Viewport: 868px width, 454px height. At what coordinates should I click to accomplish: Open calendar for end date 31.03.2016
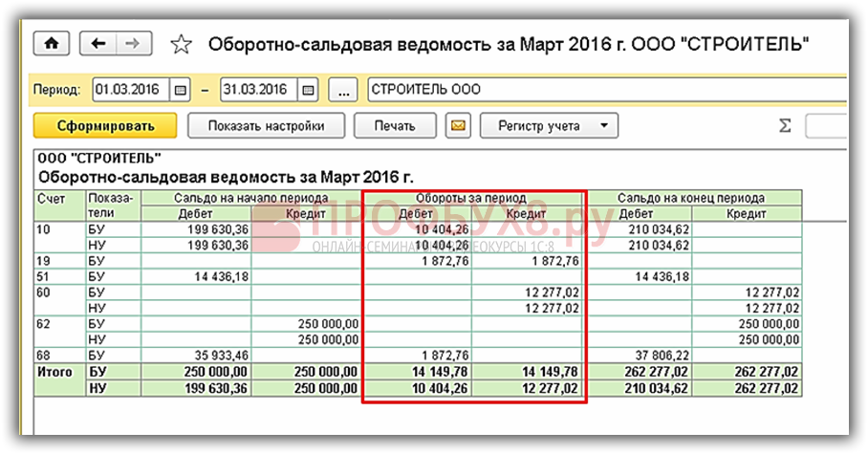tap(307, 90)
